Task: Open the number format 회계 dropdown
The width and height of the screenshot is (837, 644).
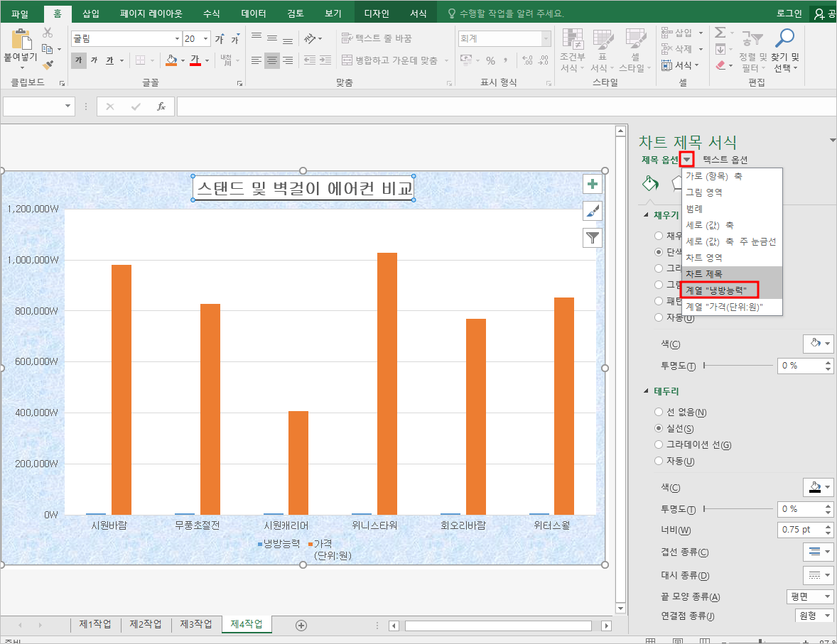Action: (x=546, y=38)
